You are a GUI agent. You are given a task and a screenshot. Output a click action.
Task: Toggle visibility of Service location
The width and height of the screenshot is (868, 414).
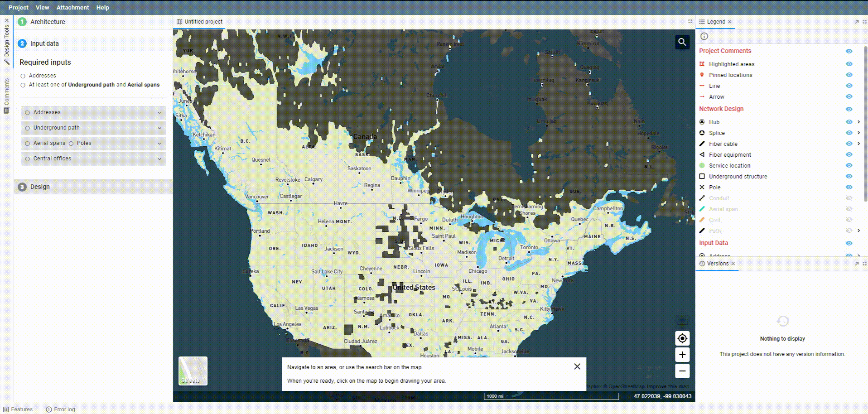point(849,165)
